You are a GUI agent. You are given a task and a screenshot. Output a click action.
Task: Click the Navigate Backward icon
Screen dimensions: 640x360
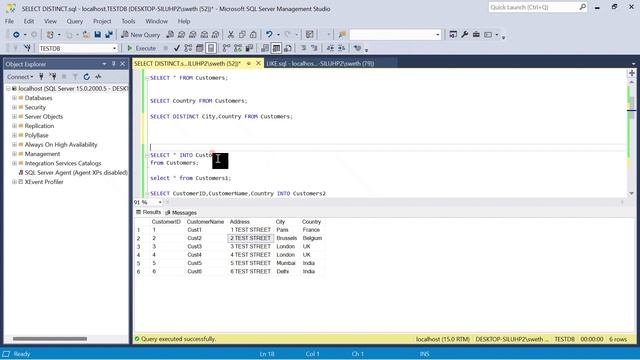pyautogui.click(x=16, y=35)
